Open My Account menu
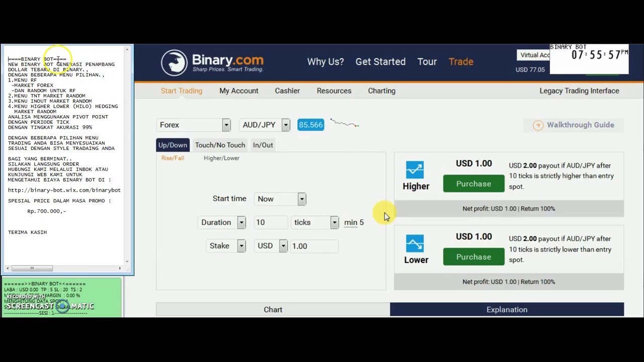644x362 pixels. (x=238, y=91)
